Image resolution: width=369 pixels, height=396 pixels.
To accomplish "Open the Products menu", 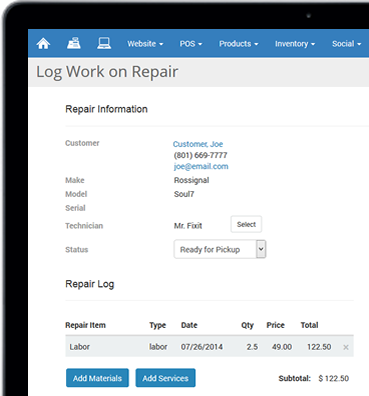I will coord(238,44).
